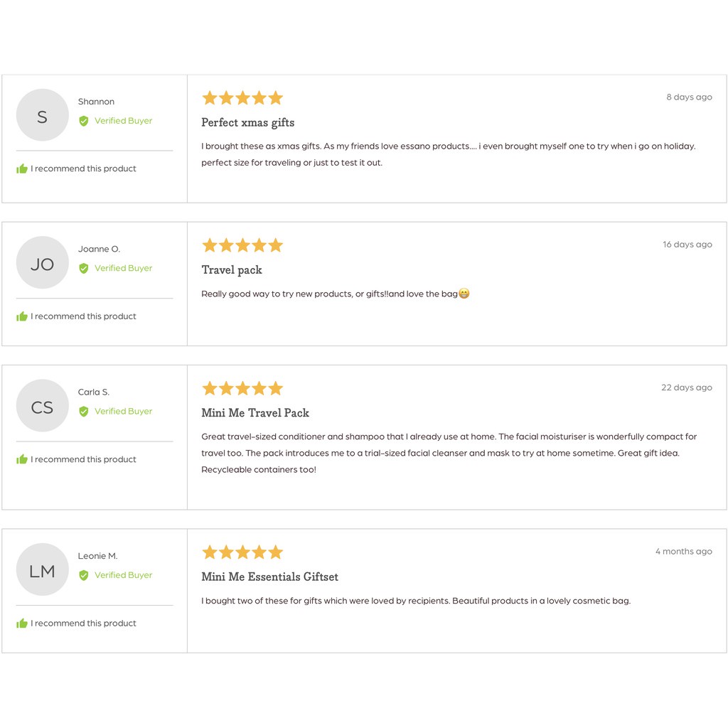Click the JO avatar for Joanne O.
The height and width of the screenshot is (728, 728).
coord(42,263)
